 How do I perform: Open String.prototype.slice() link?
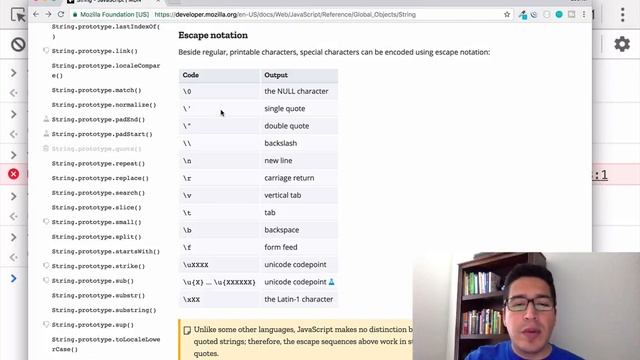click(x=96, y=208)
